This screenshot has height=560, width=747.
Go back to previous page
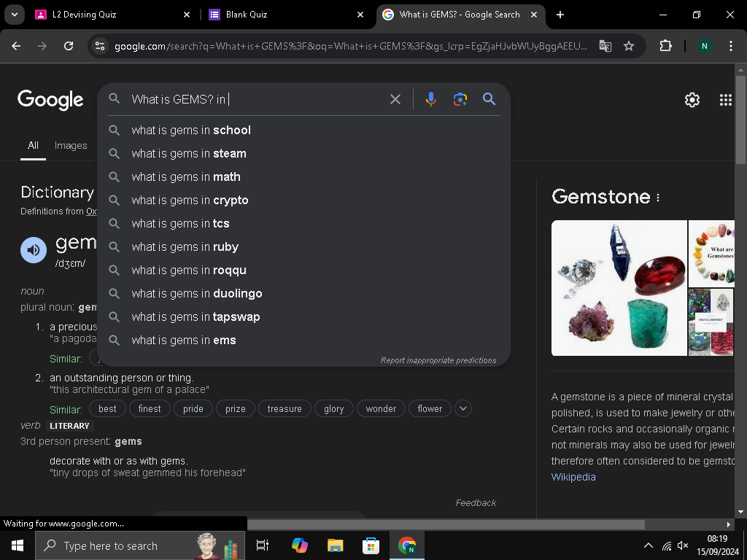16,46
